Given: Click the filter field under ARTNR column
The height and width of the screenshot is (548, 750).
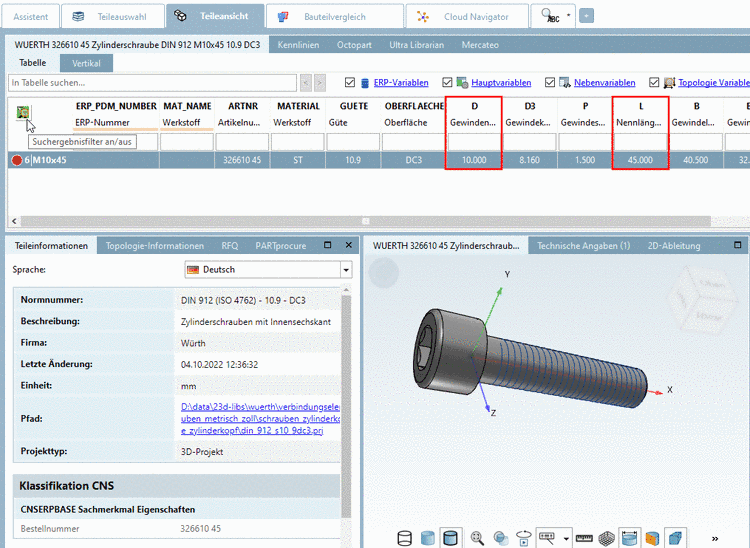Looking at the screenshot, I should click(242, 142).
